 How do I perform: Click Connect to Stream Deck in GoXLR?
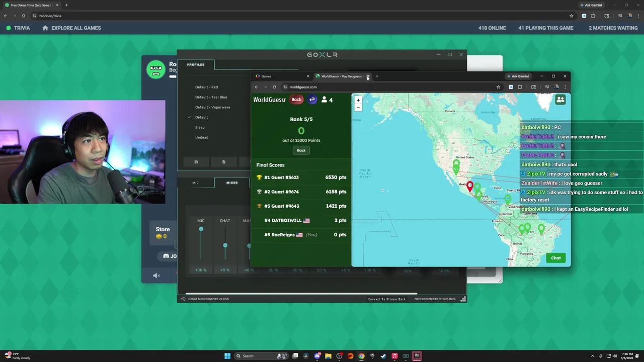pyautogui.click(x=386, y=299)
